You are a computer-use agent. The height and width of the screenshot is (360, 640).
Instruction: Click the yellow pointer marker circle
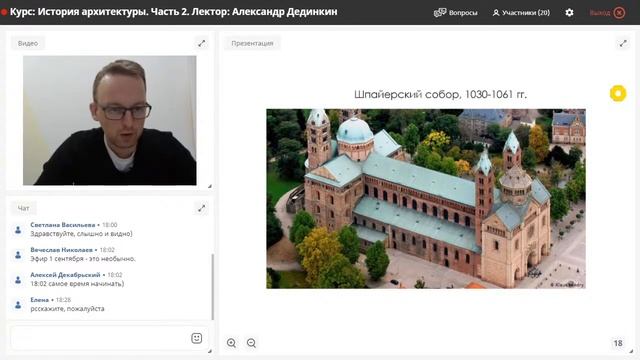pyautogui.click(x=618, y=93)
